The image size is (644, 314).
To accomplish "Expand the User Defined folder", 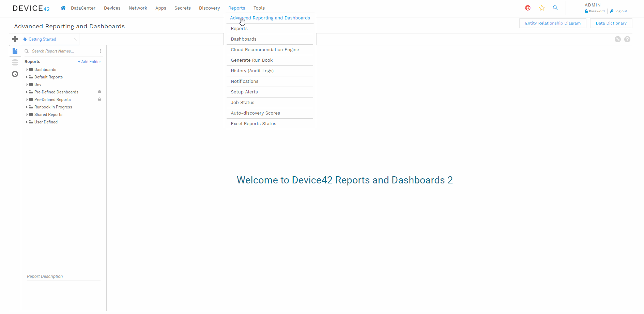I will pos(27,122).
